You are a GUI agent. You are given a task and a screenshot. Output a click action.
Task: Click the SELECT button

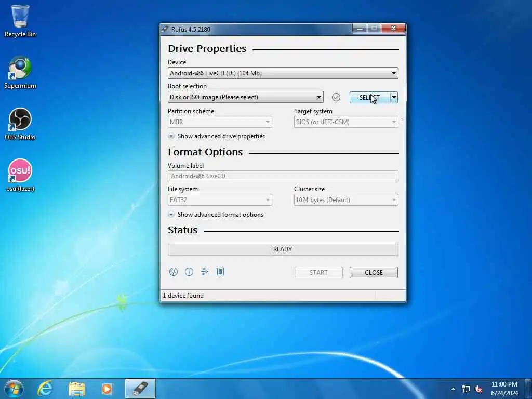(x=370, y=97)
